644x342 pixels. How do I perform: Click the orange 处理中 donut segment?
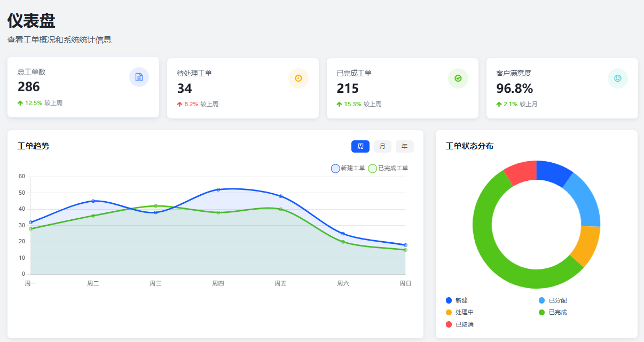(586, 244)
